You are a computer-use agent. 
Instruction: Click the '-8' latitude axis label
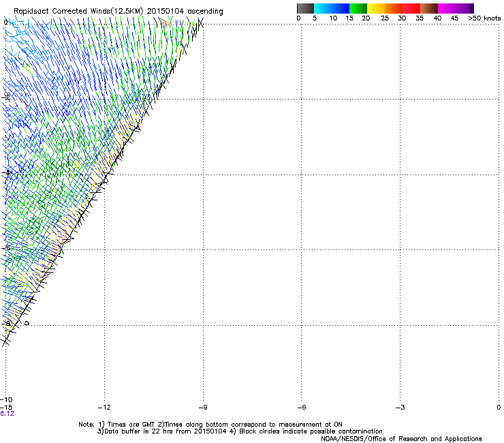6,323
